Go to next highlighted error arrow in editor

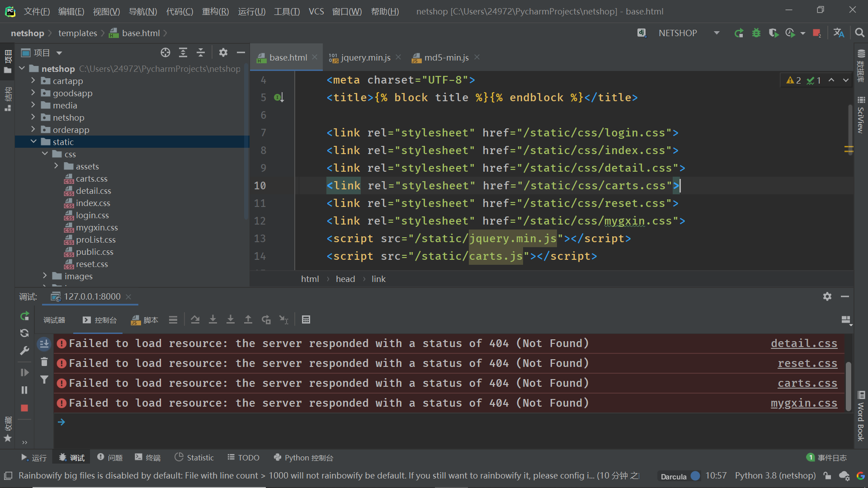tap(845, 80)
